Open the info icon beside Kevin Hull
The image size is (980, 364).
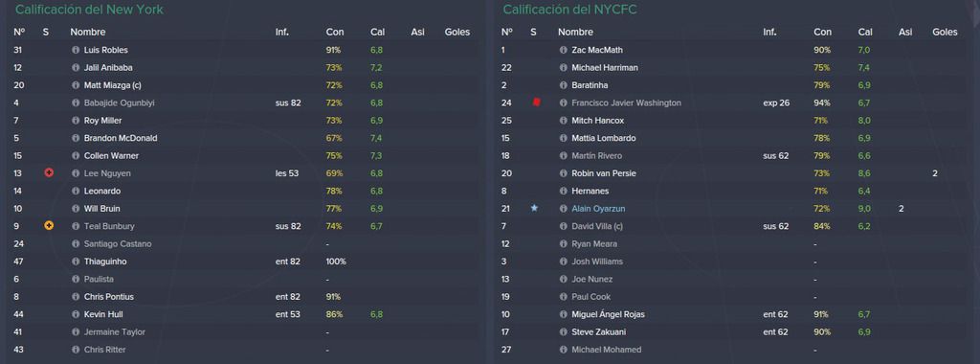(x=76, y=314)
